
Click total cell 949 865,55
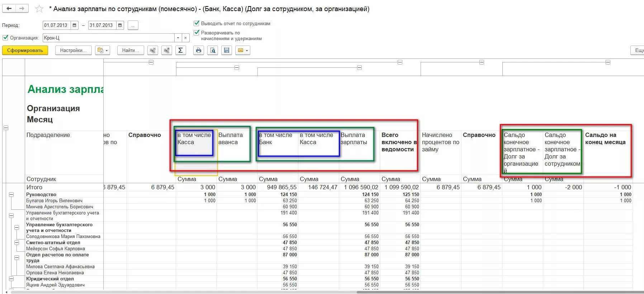278,188
